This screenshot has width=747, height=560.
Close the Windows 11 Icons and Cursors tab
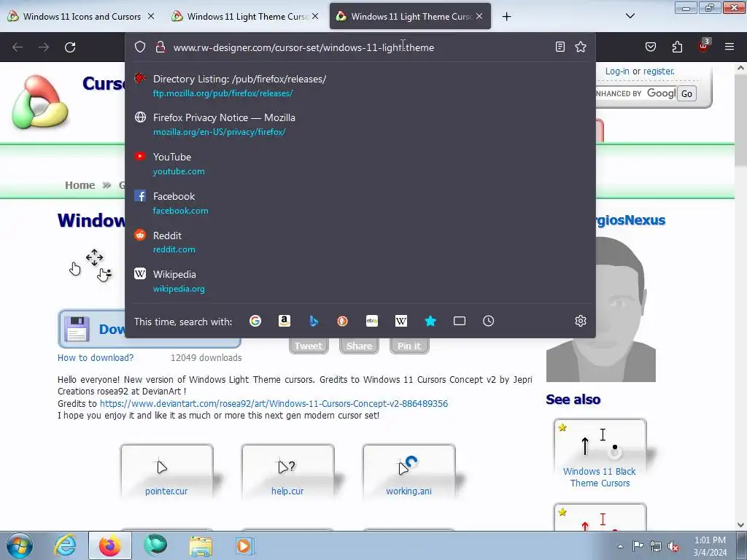coord(150,16)
